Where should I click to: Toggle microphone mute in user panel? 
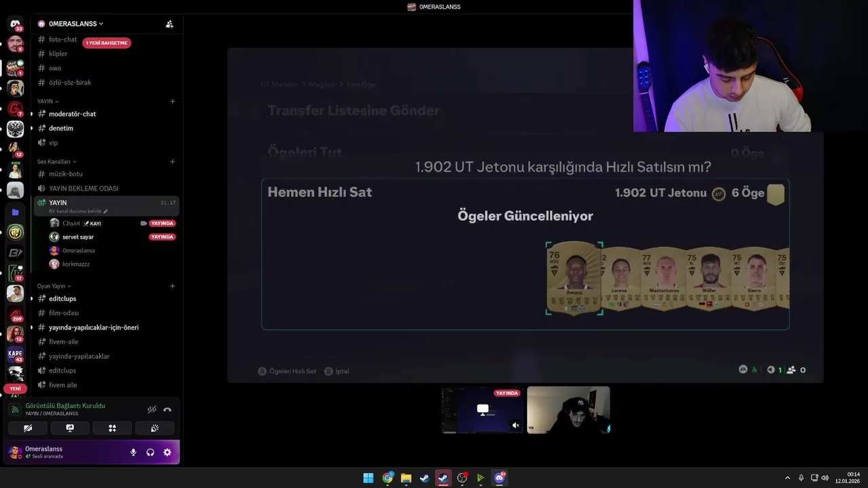[x=133, y=452]
